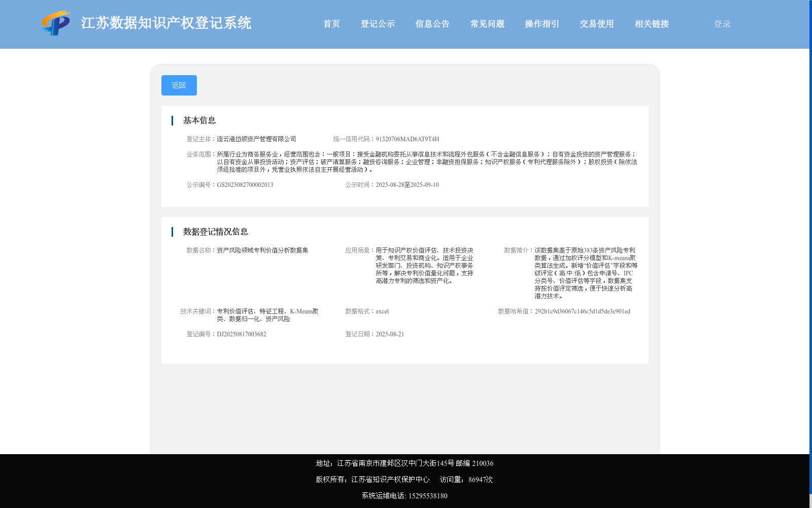Click the company name 连云港岱顺资产管理有限公司
This screenshot has height=508, width=812.
[256, 139]
